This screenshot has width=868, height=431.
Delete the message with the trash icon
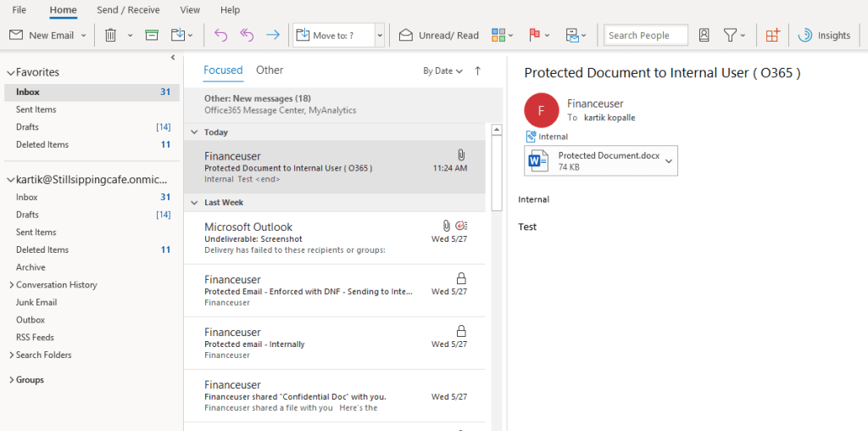[x=111, y=36]
